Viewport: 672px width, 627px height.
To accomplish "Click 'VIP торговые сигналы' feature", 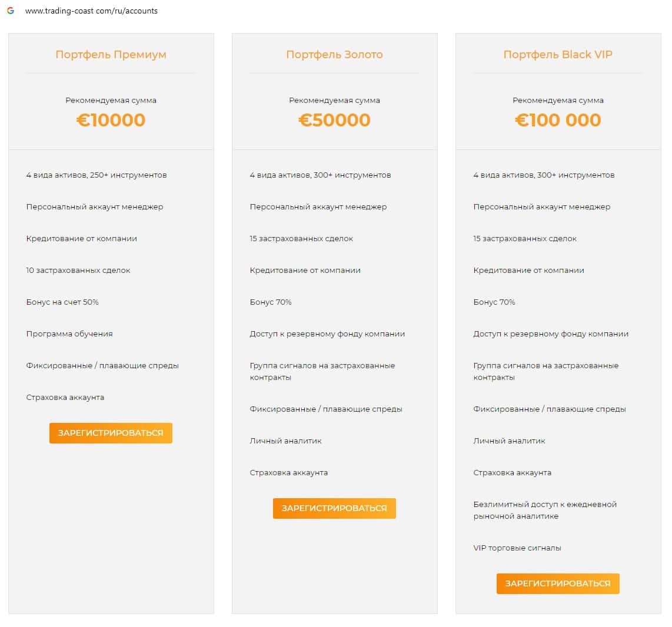I will point(517,548).
